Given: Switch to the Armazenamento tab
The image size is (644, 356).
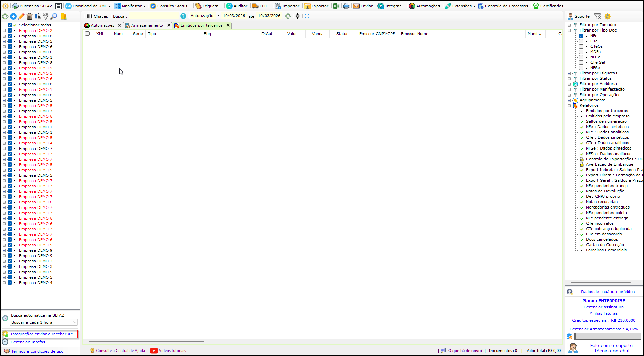Looking at the screenshot, I should 147,25.
